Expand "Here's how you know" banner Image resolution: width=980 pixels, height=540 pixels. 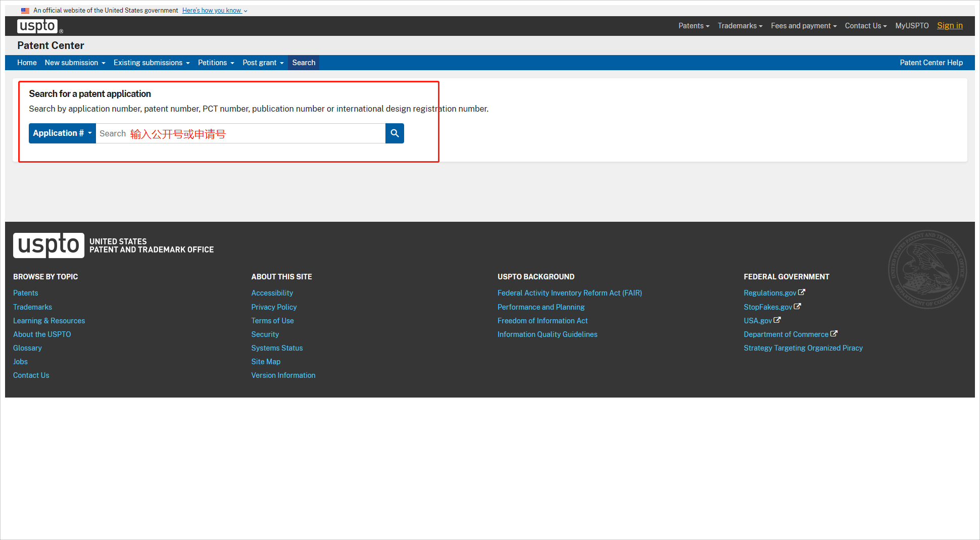tap(215, 11)
